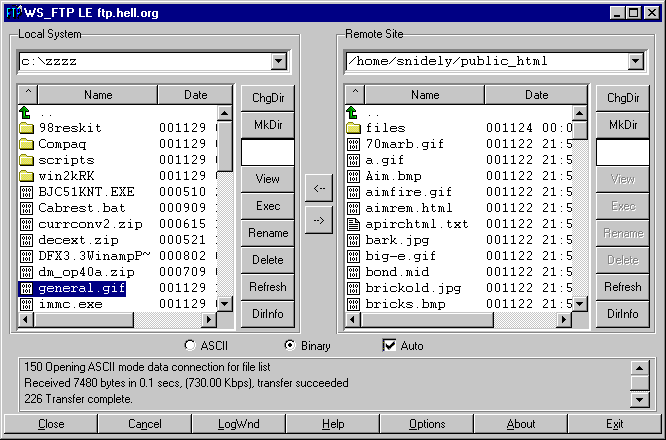Click the local file mask input field

(x=268, y=152)
